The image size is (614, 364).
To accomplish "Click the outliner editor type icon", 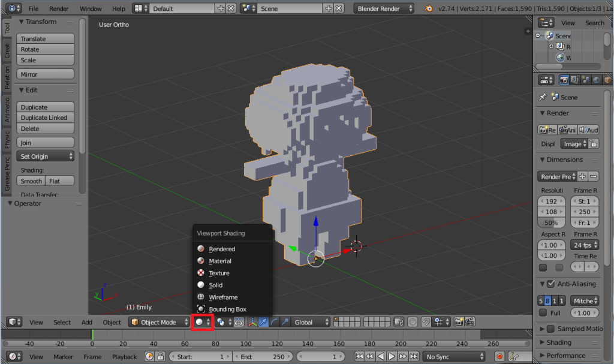I will click(546, 23).
